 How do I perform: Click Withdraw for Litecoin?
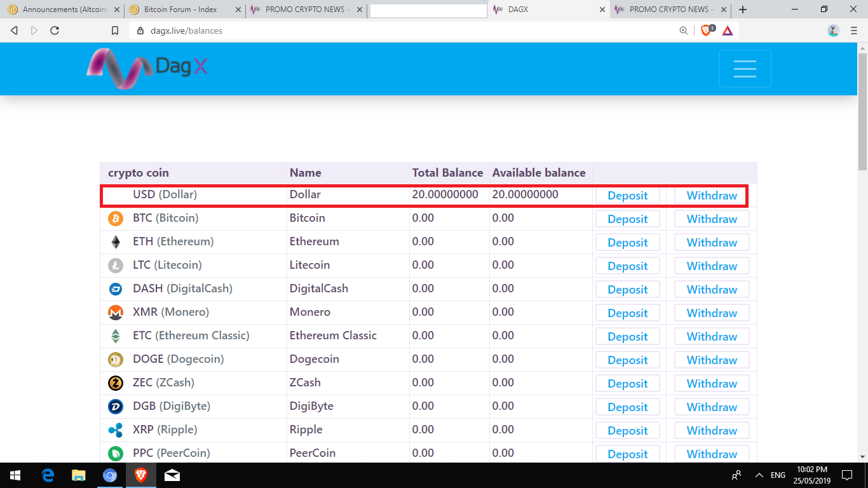tap(712, 266)
